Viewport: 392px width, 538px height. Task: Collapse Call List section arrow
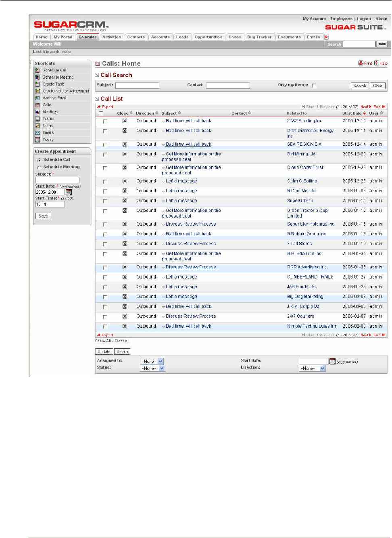97,99
